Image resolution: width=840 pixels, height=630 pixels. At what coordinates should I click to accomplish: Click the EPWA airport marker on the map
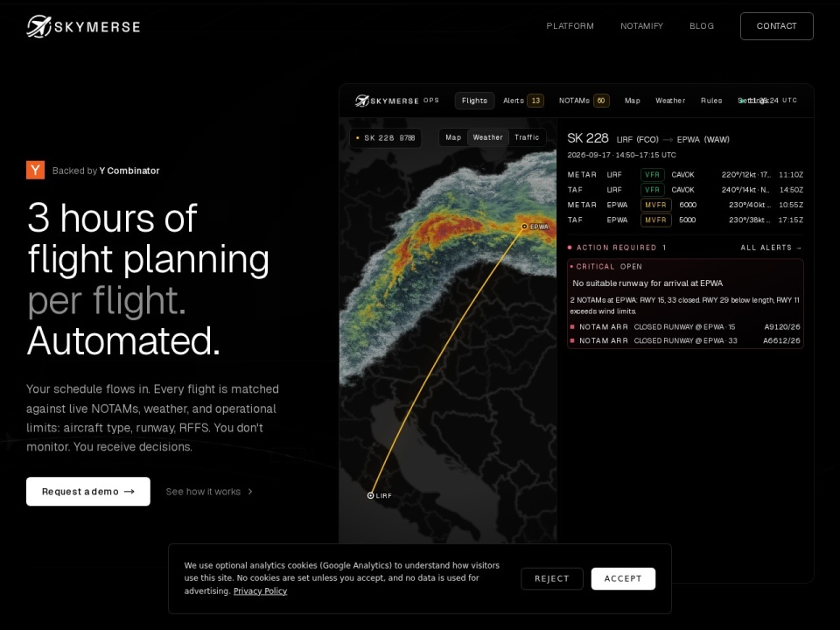[524, 227]
